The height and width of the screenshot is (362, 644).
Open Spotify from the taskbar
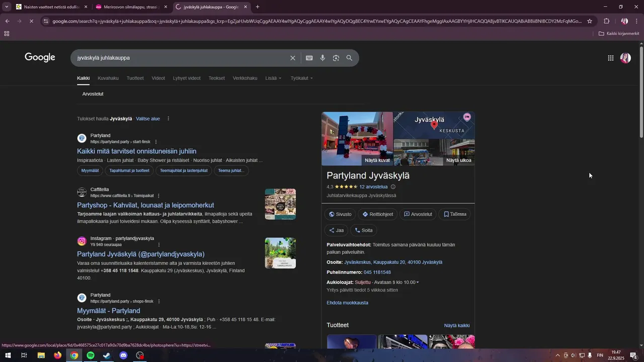pyautogui.click(x=91, y=355)
